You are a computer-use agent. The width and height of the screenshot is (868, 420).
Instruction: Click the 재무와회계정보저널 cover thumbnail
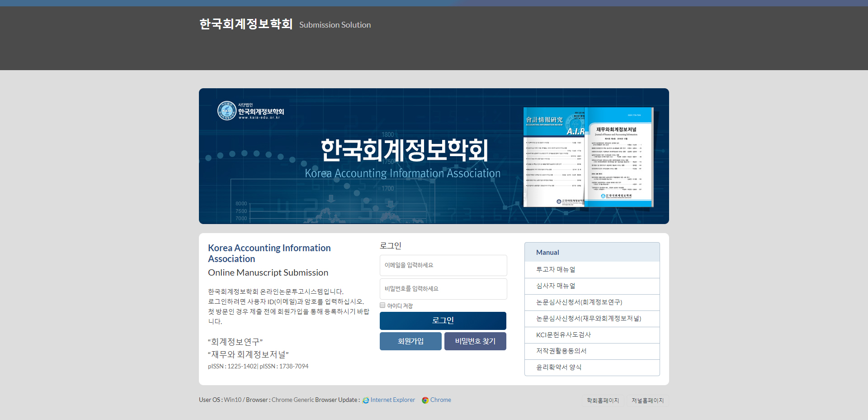(x=619, y=157)
